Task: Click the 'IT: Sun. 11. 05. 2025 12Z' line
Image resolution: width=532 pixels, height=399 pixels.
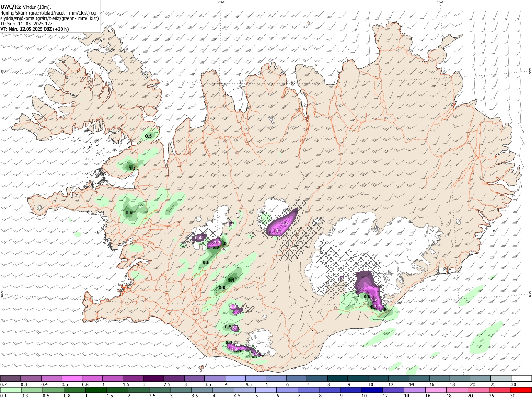Action: (27, 24)
